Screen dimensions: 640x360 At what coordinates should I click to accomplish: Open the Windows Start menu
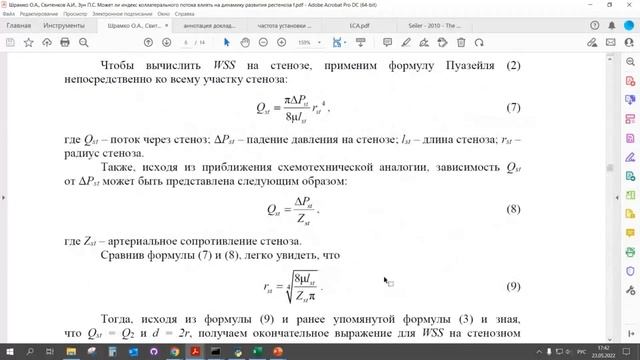tap(9, 351)
